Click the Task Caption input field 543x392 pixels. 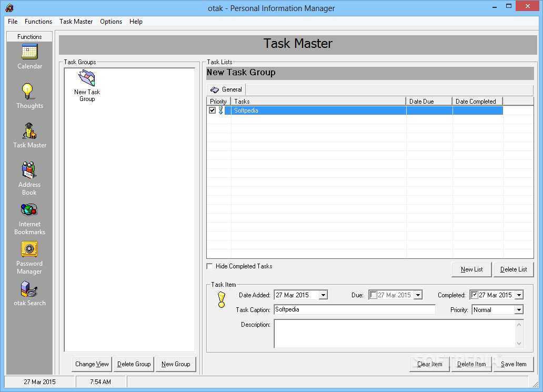(355, 309)
